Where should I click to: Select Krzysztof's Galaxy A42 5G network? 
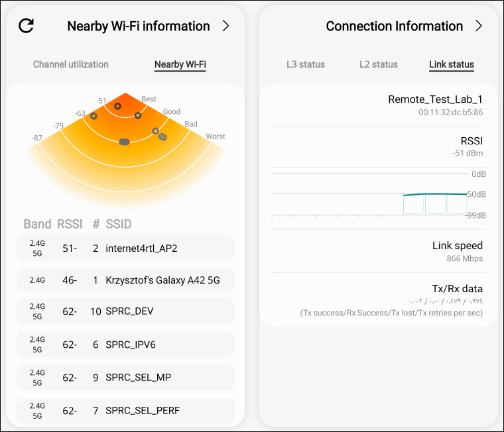coord(125,280)
